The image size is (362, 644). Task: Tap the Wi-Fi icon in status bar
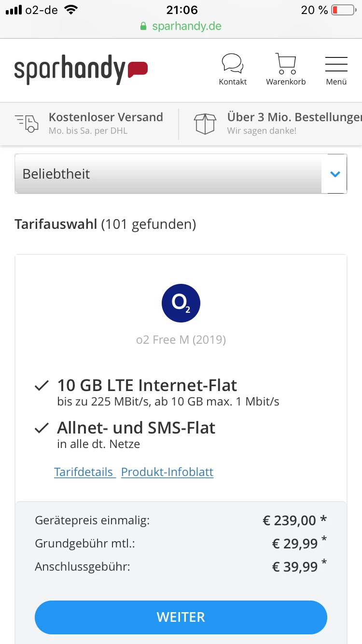tap(71, 10)
